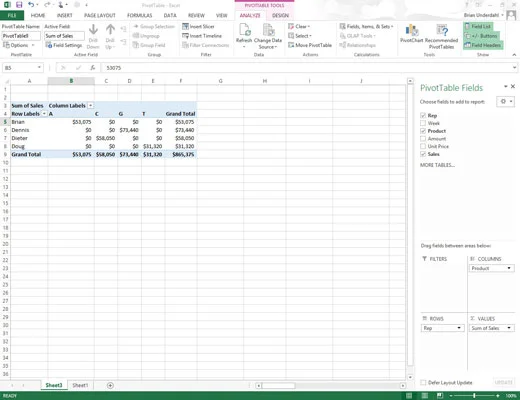Open Sum of Sales dropdown in Values area
Screen dimensions: 520x400
pyautogui.click(x=509, y=328)
